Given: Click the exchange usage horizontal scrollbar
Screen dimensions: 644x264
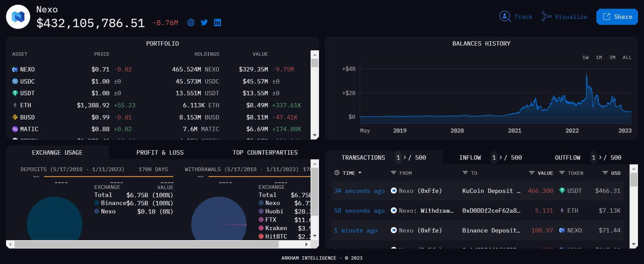Looking at the screenshot, I should (146, 244).
